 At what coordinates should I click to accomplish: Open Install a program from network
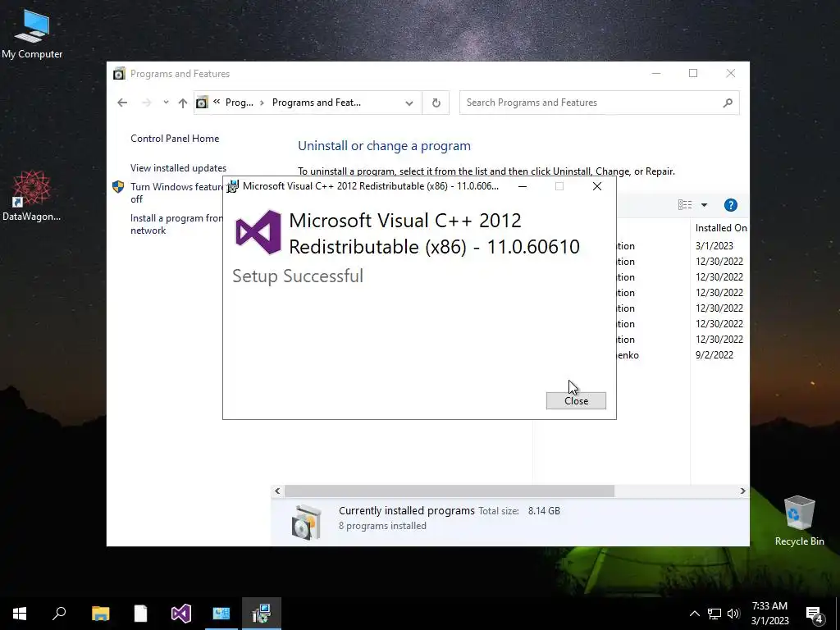click(177, 224)
